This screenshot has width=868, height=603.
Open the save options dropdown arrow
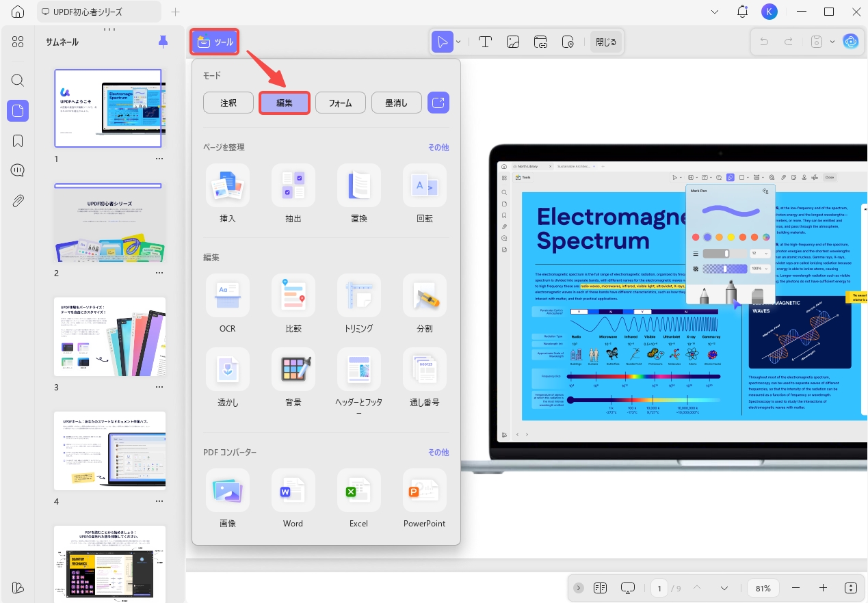pyautogui.click(x=832, y=42)
